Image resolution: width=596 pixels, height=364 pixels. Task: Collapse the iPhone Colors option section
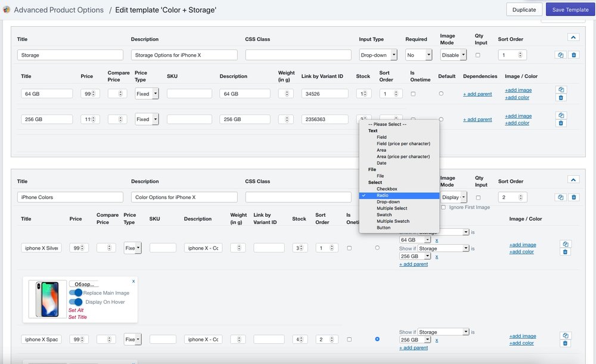[573, 179]
